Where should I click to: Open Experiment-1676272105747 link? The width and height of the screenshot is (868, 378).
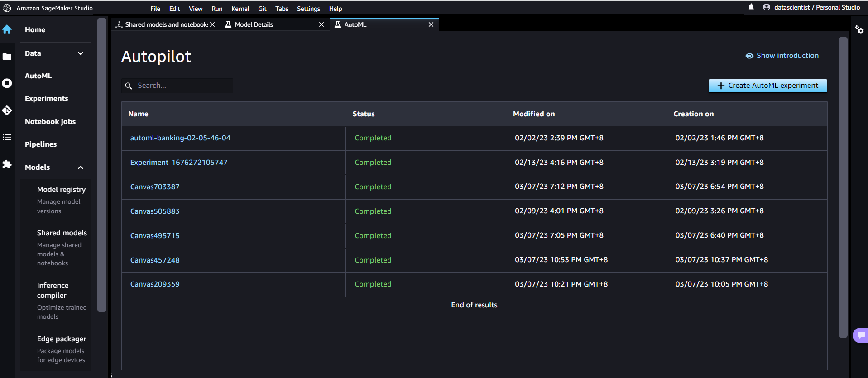click(179, 163)
